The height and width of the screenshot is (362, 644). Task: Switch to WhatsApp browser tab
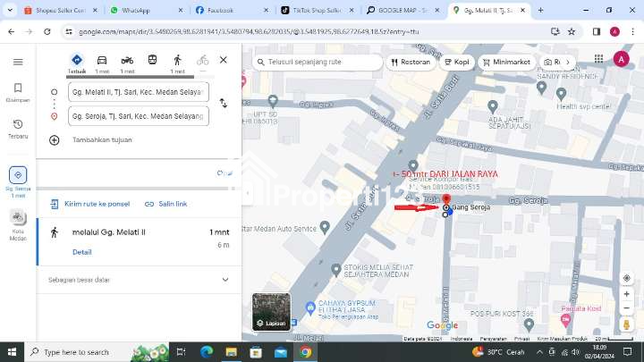click(x=146, y=10)
